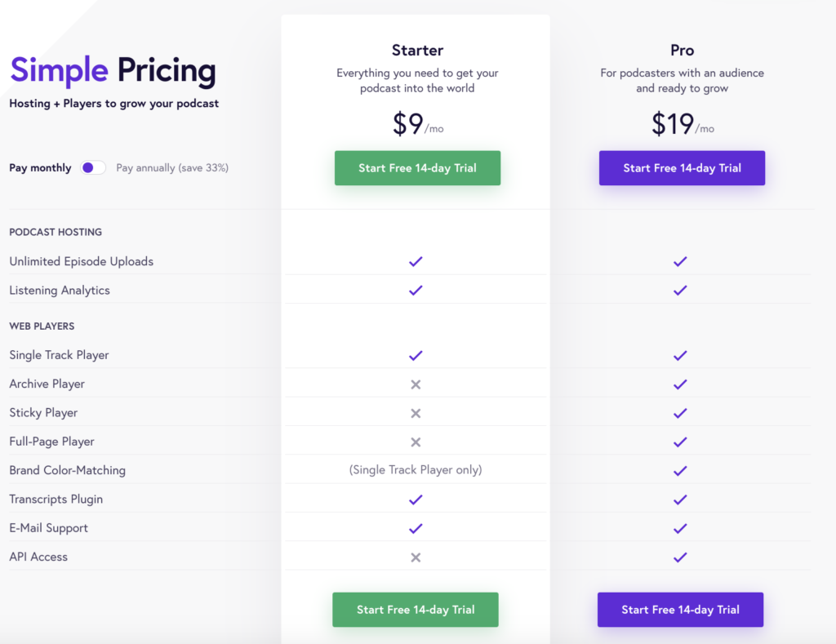The width and height of the screenshot is (836, 644).
Task: Click the bottom Pro trial button
Action: pyautogui.click(x=680, y=609)
